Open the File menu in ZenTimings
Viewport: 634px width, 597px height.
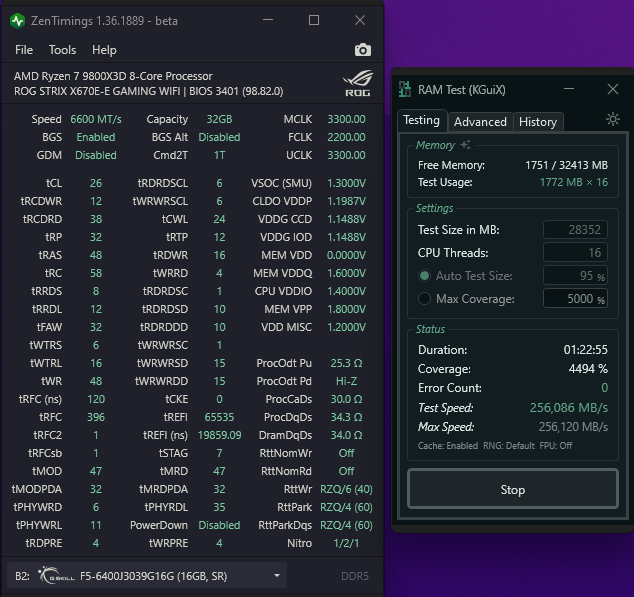pos(24,50)
